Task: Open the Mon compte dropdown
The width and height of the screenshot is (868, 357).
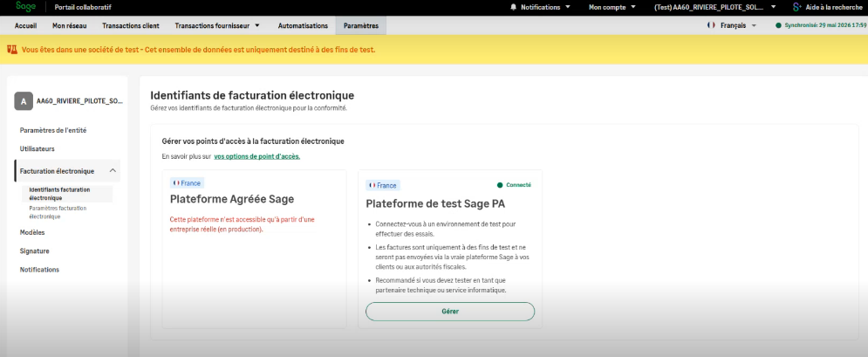Action: [x=612, y=7]
